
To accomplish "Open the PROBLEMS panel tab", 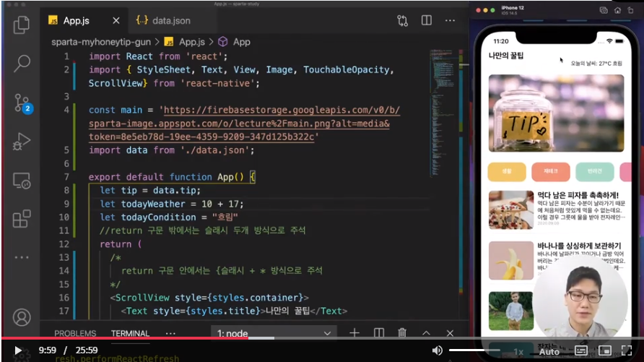I will (x=75, y=333).
